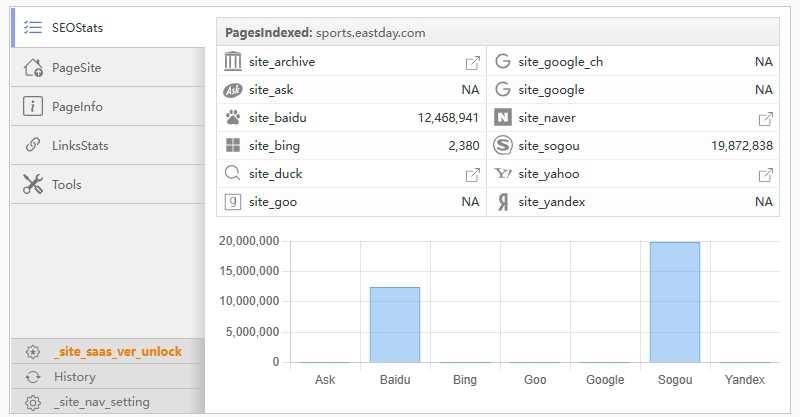Screen dimensions: 800x417
Task: Click the site_yandex logo icon
Action: click(503, 202)
